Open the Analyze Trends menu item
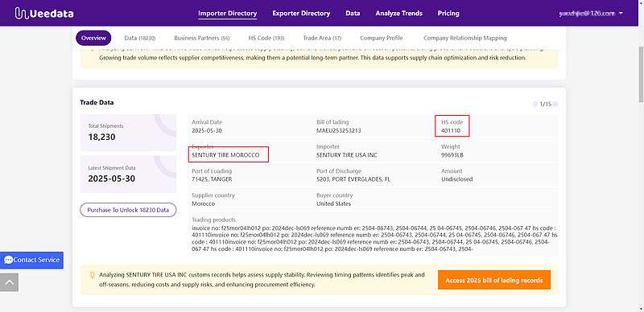Screen dimensions: 644x312 [x=398, y=13]
